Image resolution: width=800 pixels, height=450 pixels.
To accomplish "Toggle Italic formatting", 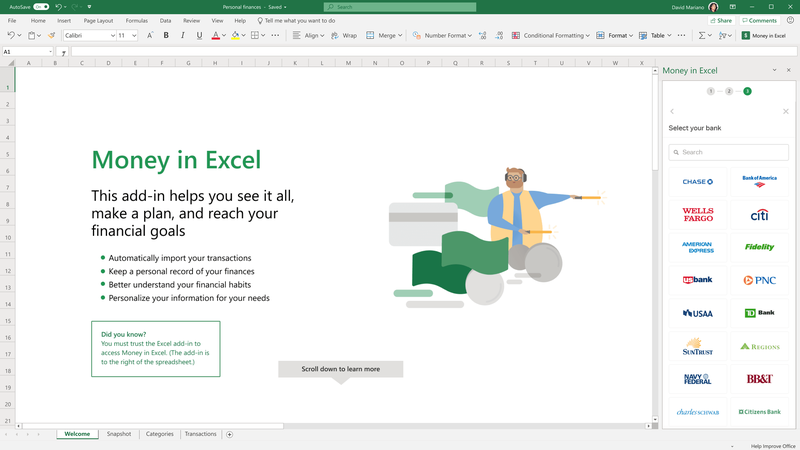I will [x=183, y=35].
